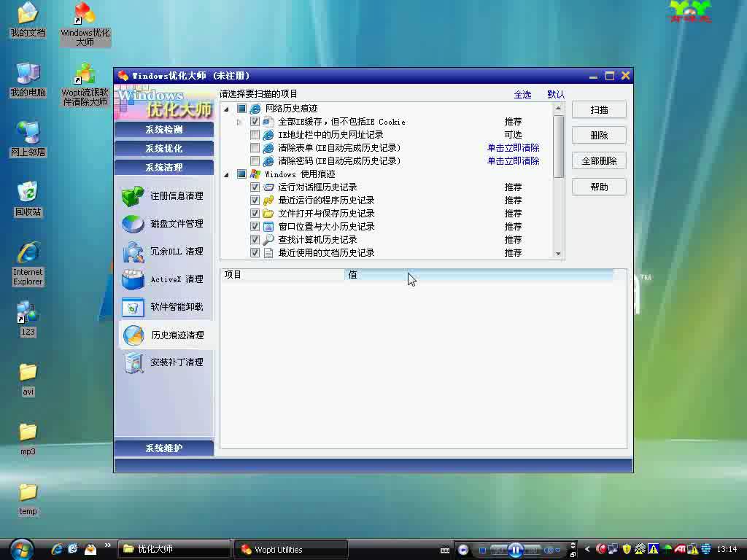Toggle 网络历史痕迹 group checkbox
Screen dimensions: 747x560
[241, 109]
